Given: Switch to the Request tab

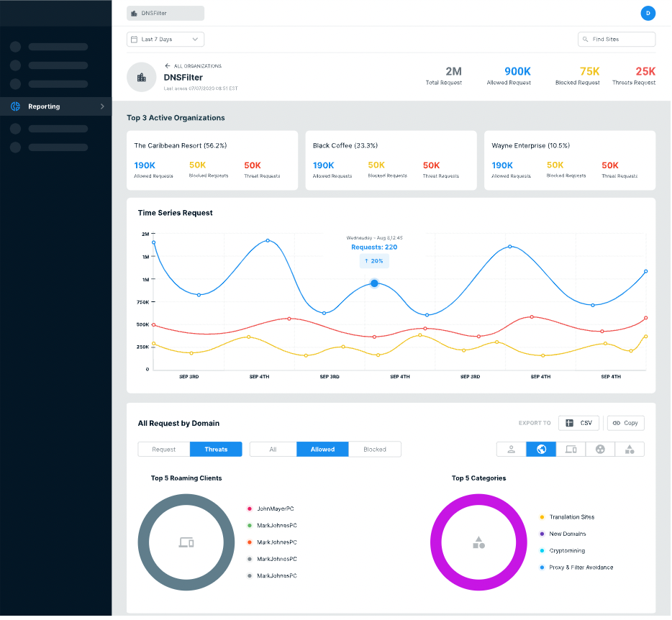Looking at the screenshot, I should pyautogui.click(x=164, y=450).
